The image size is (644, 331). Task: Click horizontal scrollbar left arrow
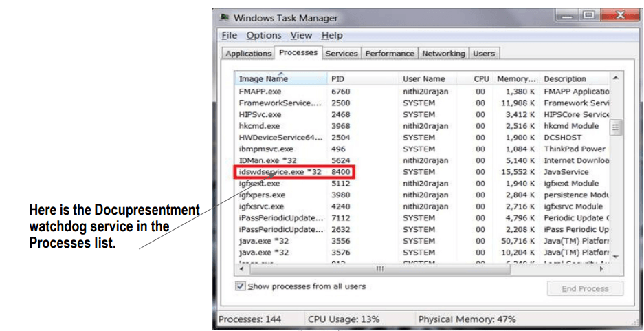[242, 269]
